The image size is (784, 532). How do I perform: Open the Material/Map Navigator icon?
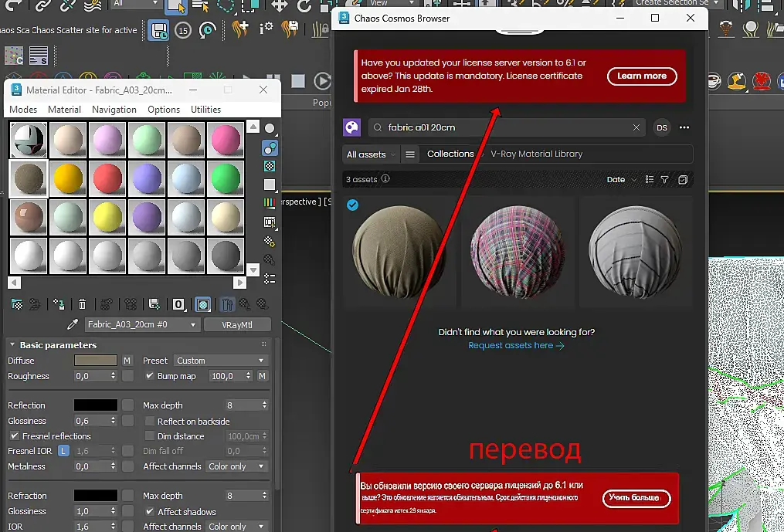[270, 279]
